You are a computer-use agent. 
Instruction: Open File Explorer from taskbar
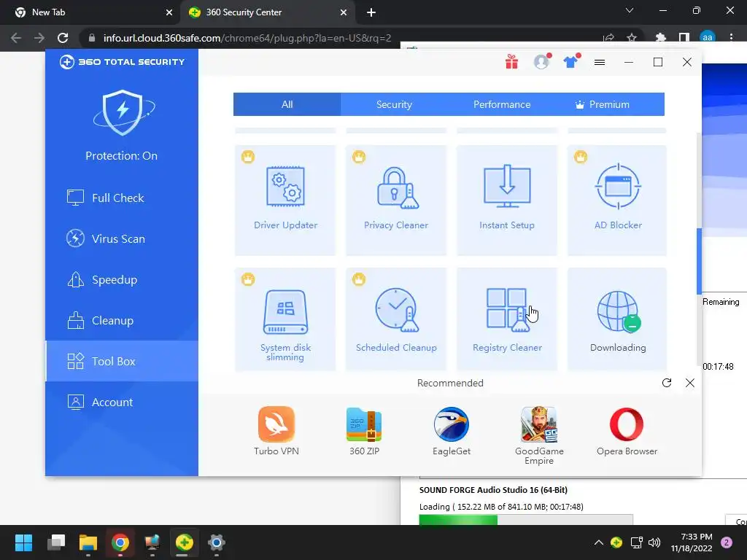point(88,542)
